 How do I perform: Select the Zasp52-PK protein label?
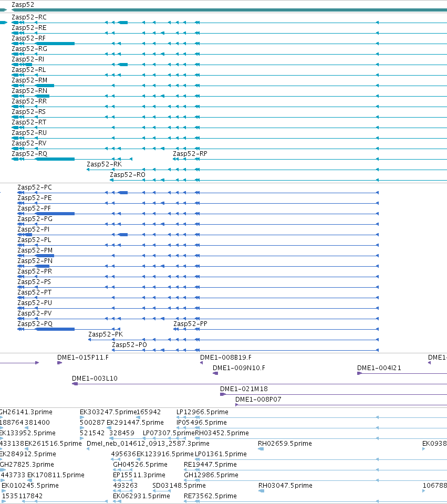tap(106, 334)
